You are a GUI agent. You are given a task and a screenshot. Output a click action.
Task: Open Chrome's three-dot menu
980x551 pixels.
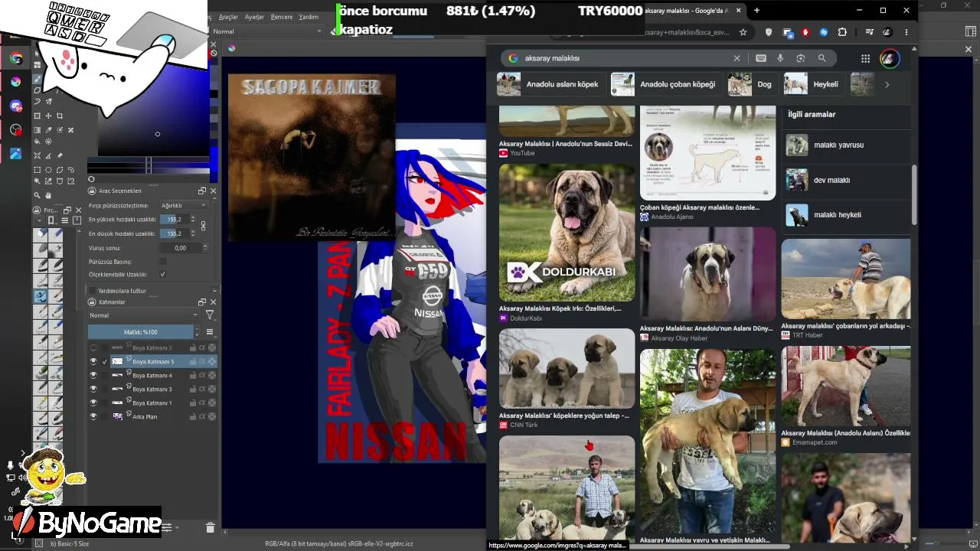click(x=906, y=32)
